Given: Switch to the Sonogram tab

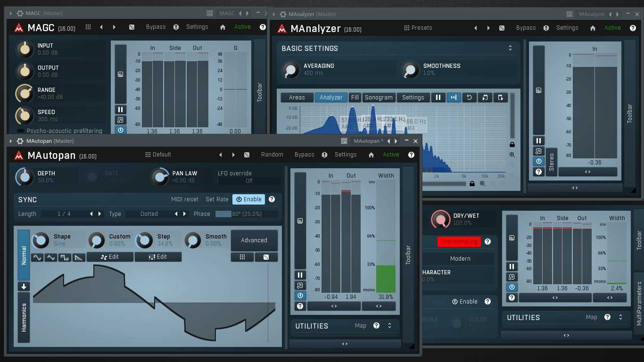Looking at the screenshot, I should point(379,98).
